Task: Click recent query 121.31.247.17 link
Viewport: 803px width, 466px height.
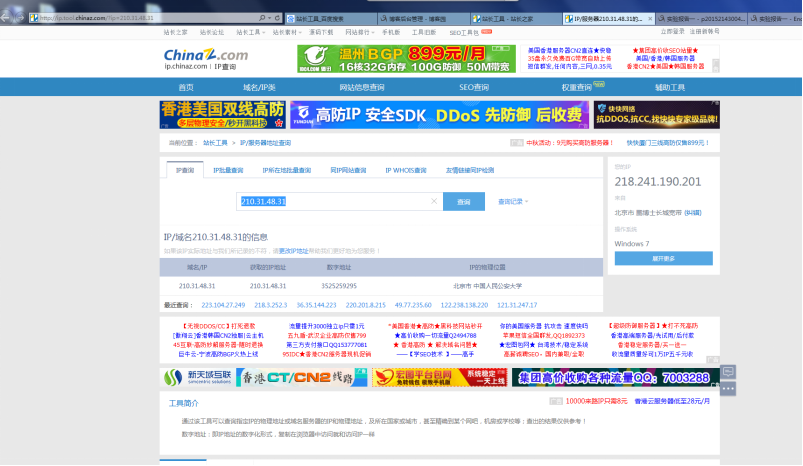Action: (x=517, y=305)
